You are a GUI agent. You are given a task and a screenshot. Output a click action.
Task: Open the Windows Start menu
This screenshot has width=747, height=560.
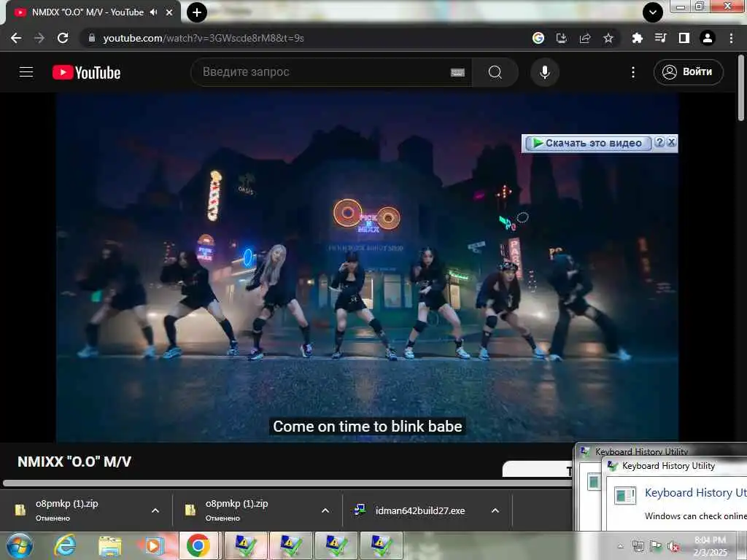(20, 545)
